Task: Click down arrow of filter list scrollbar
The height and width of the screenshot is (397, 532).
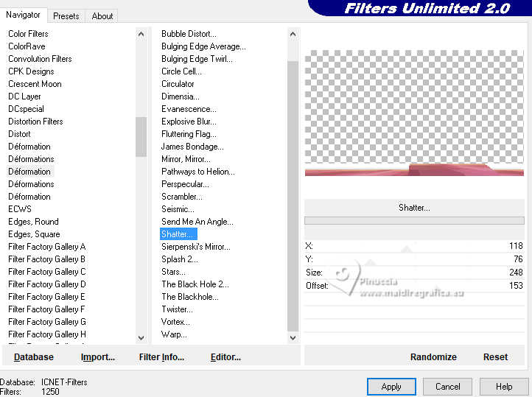Action: coord(293,338)
